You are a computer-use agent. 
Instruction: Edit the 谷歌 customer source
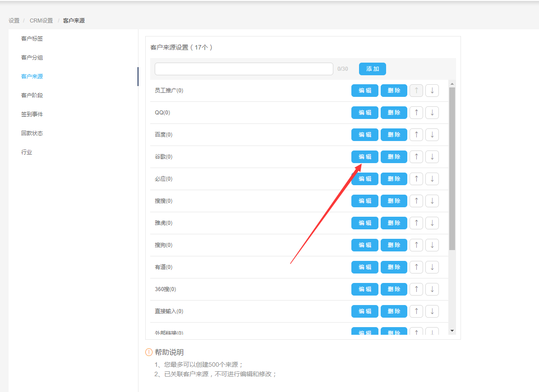[364, 156]
